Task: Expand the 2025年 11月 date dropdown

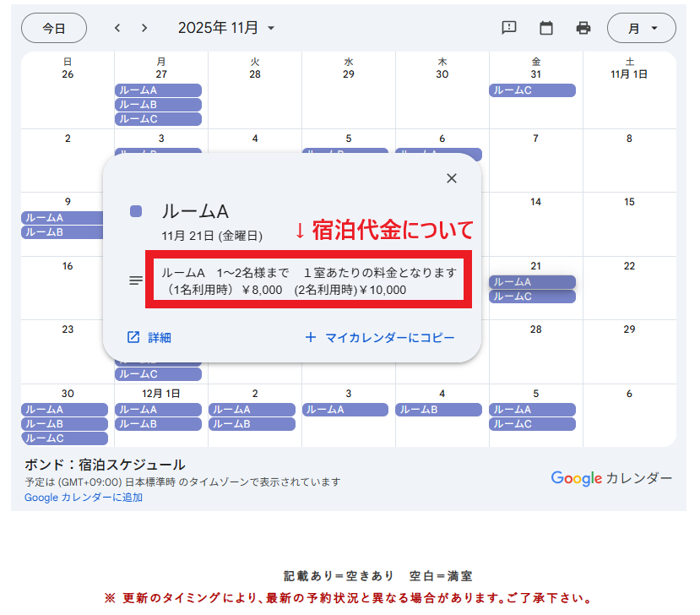Action: [x=271, y=29]
